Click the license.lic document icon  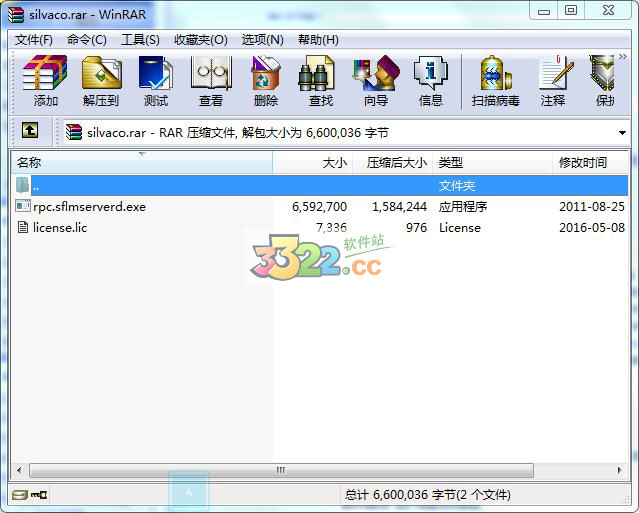pyautogui.click(x=23, y=227)
